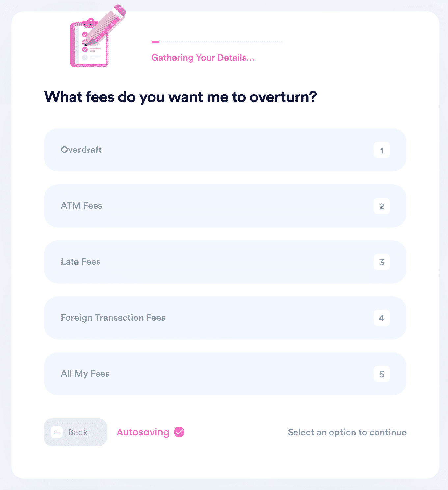Select the Overdraft fee option
The image size is (448, 490).
tap(225, 150)
